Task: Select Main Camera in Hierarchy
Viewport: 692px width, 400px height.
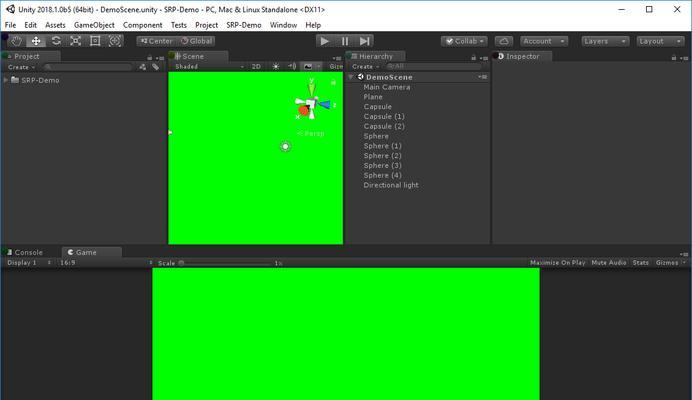Action: [x=387, y=87]
